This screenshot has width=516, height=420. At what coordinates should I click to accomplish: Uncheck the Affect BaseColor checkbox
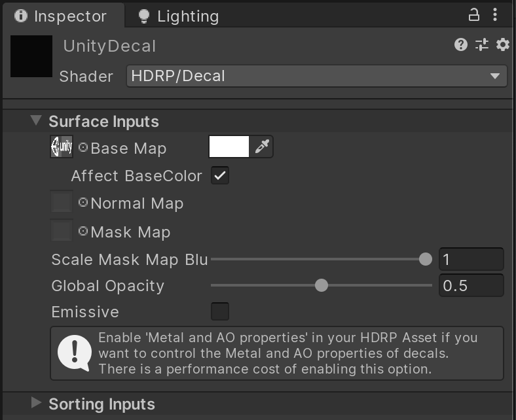pyautogui.click(x=220, y=175)
